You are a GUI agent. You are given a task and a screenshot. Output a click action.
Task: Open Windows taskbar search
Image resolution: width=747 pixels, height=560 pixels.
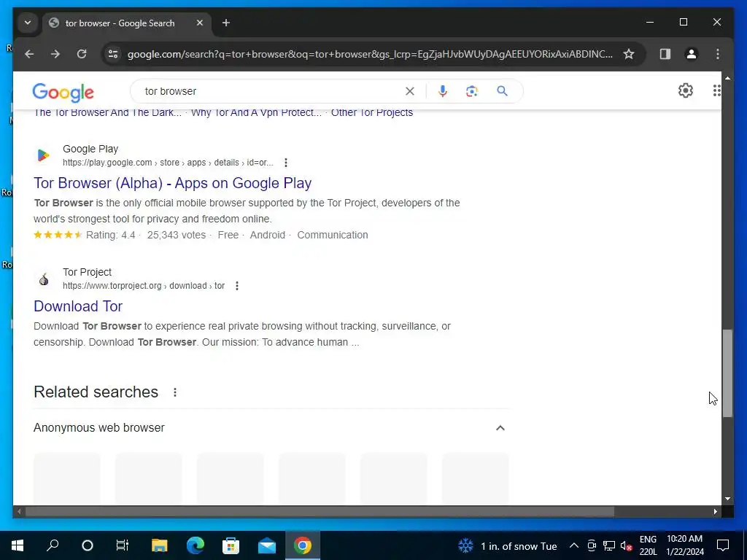pos(53,545)
